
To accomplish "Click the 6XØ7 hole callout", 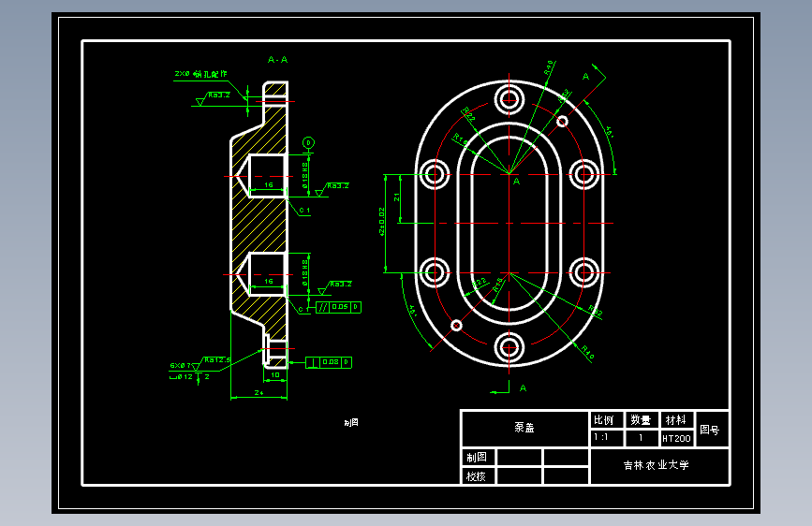I will 180,366.
